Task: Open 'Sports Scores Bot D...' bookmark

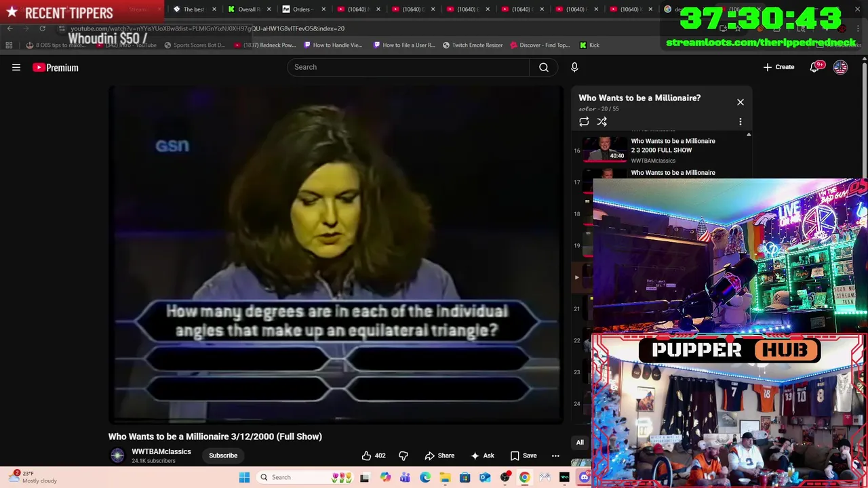Action: [195, 45]
